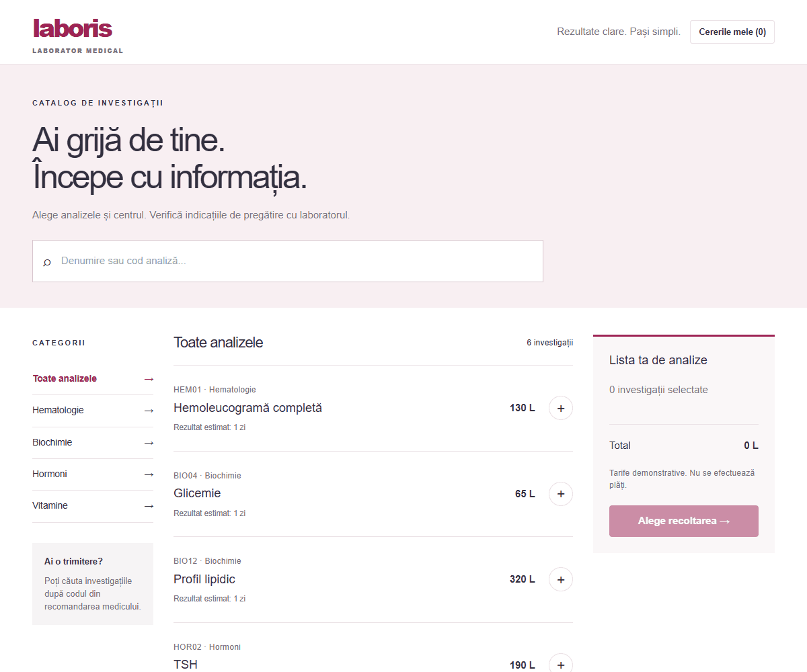Click the BIO12 · Biochimie code label

pyautogui.click(x=207, y=561)
